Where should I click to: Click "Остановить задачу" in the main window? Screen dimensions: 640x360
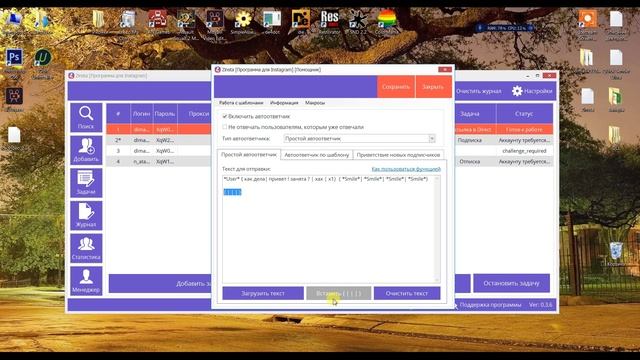511,283
